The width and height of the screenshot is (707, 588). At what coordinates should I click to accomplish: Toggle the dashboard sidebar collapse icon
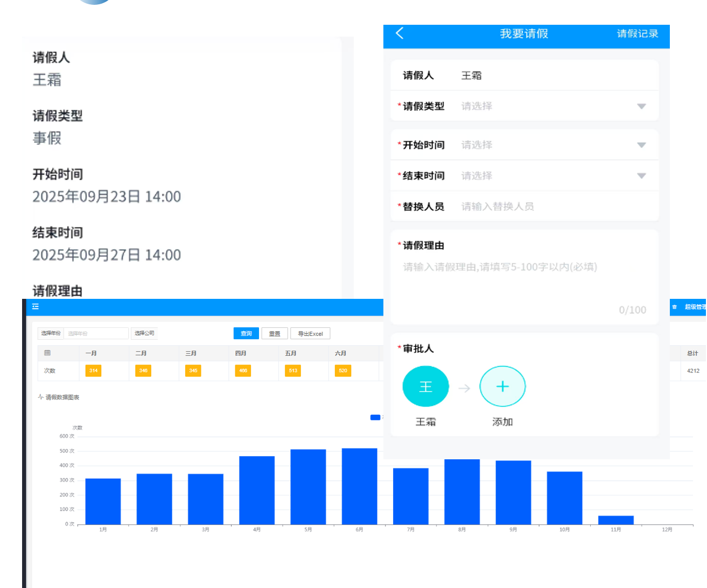click(36, 306)
